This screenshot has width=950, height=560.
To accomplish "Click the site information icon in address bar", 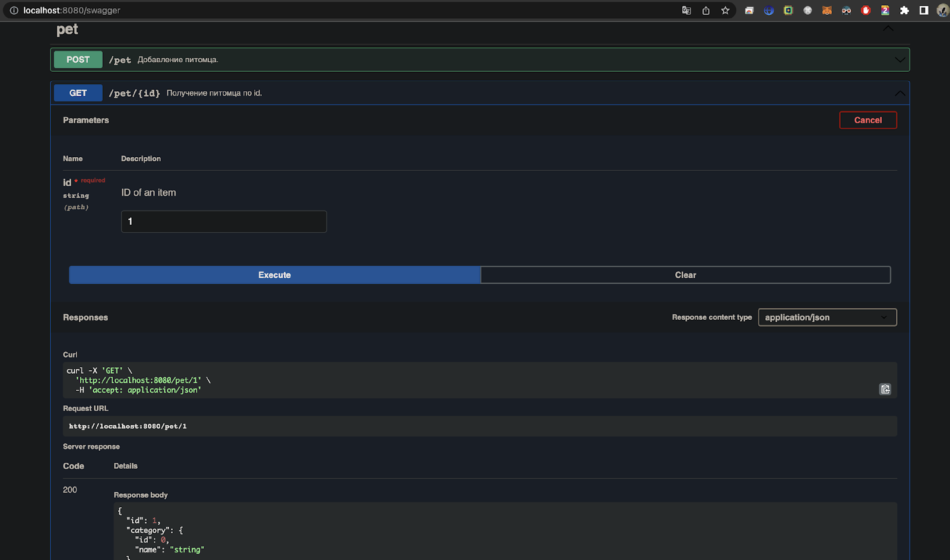I will click(x=14, y=10).
